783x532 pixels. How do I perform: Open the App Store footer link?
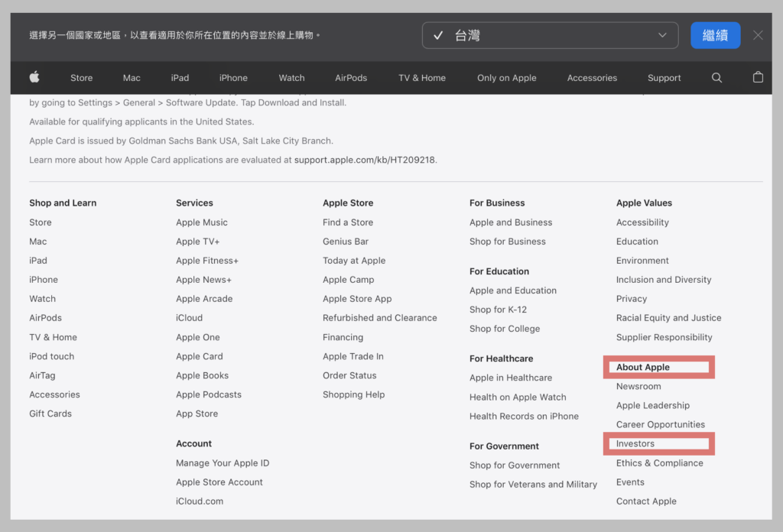197,414
